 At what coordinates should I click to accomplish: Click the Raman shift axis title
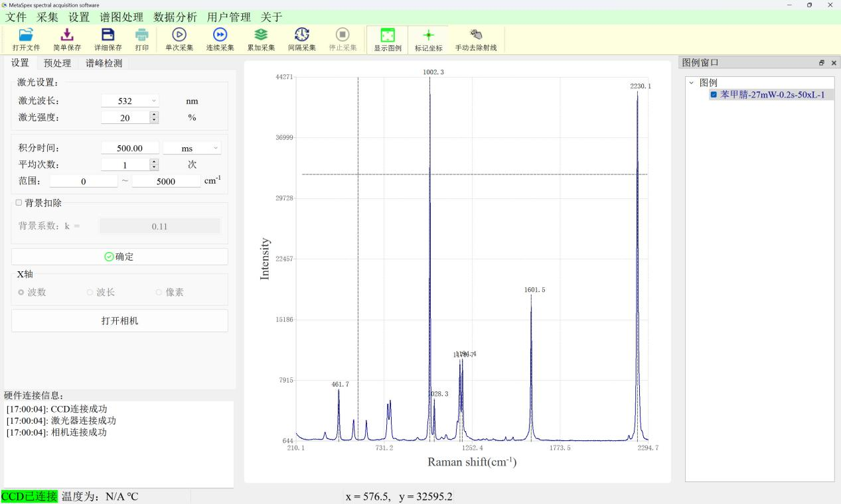click(472, 462)
